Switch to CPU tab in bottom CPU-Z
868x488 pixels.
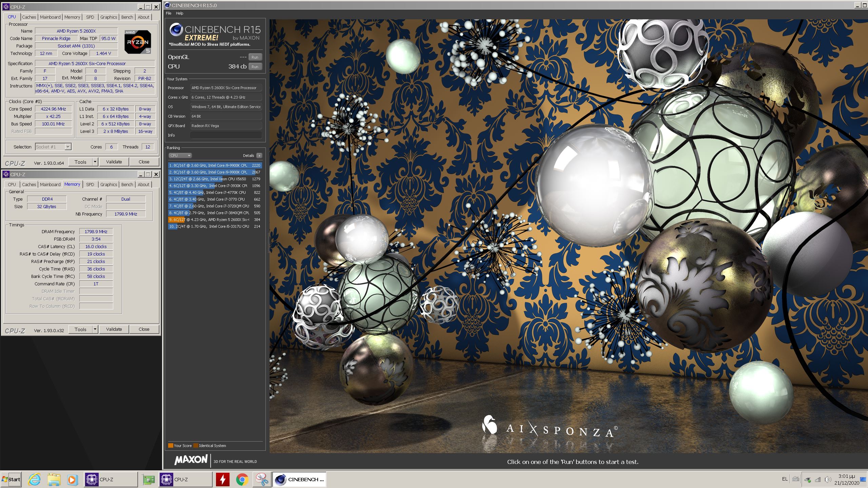12,184
